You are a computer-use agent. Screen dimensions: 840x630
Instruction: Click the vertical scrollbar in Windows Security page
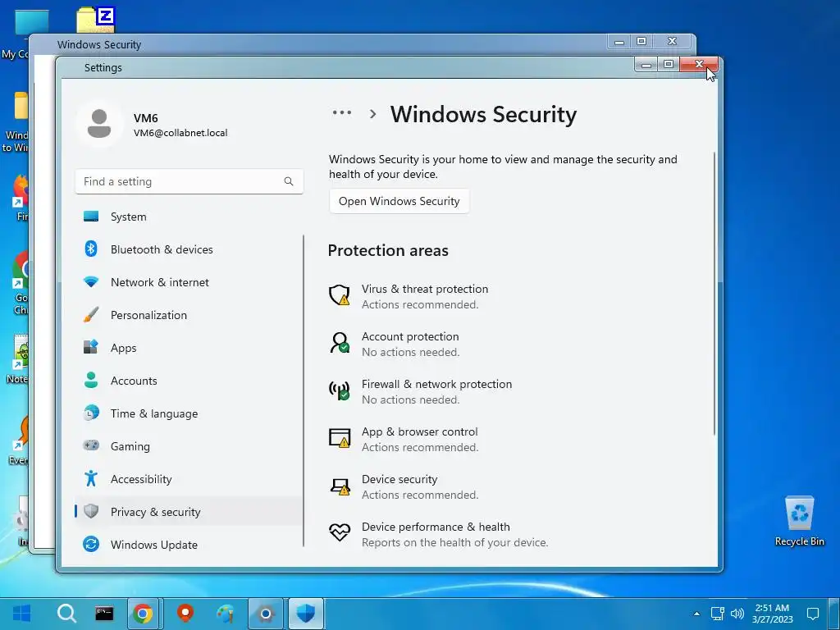click(x=714, y=293)
